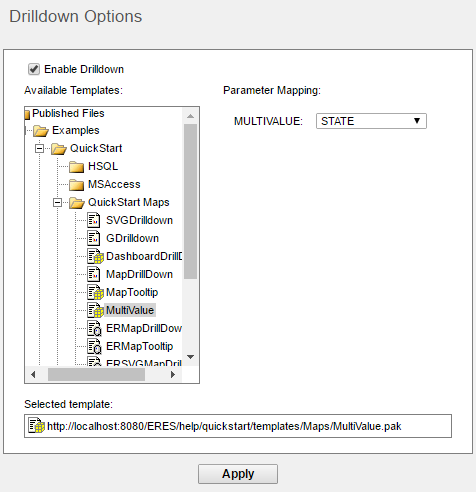Click the GDrilldown report file icon
476x492 pixels.
pyautogui.click(x=94, y=238)
